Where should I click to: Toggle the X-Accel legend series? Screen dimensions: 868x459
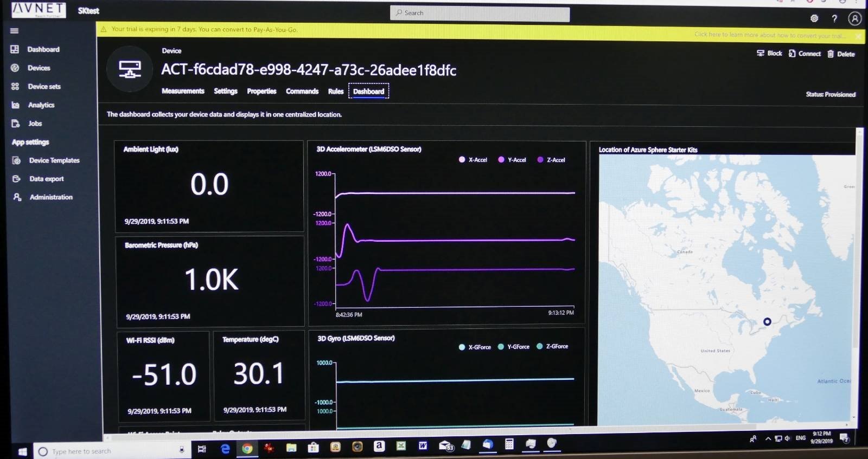tap(473, 160)
